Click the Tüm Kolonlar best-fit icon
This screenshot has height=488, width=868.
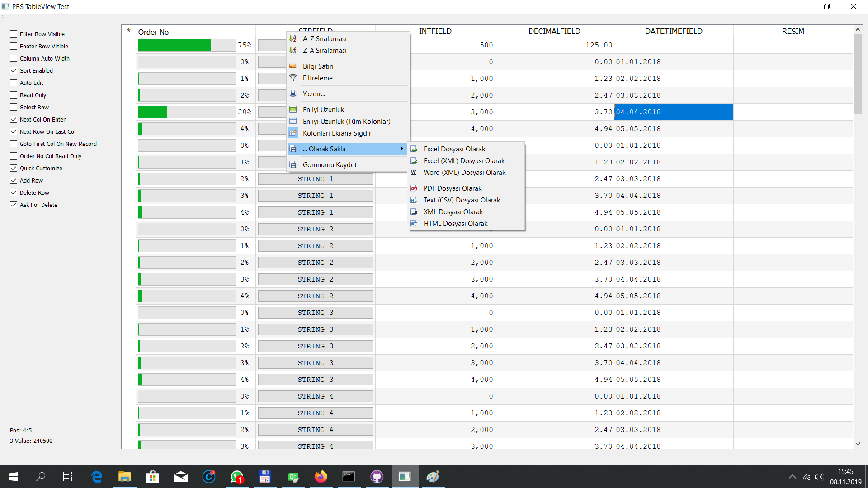[x=293, y=121]
